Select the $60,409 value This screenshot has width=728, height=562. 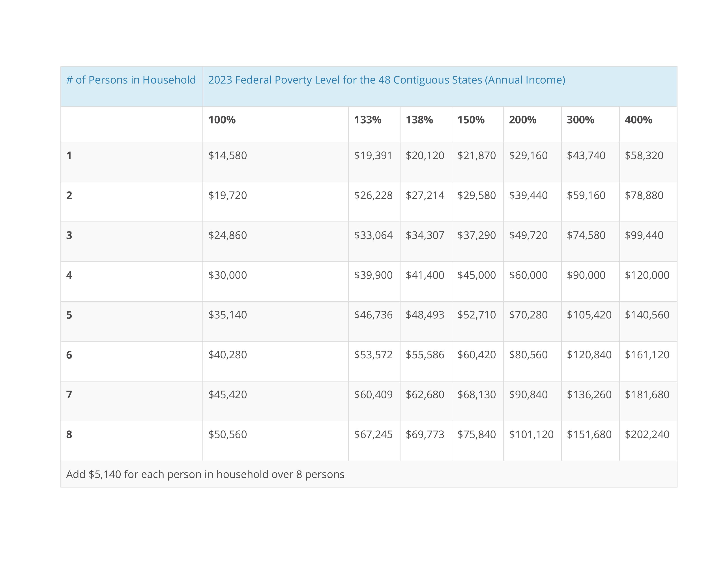[373, 395]
